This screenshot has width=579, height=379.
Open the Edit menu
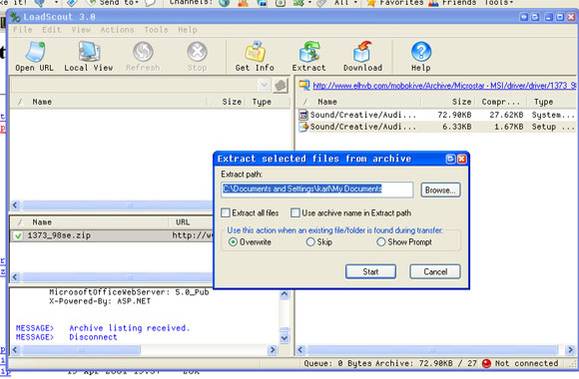[52, 30]
